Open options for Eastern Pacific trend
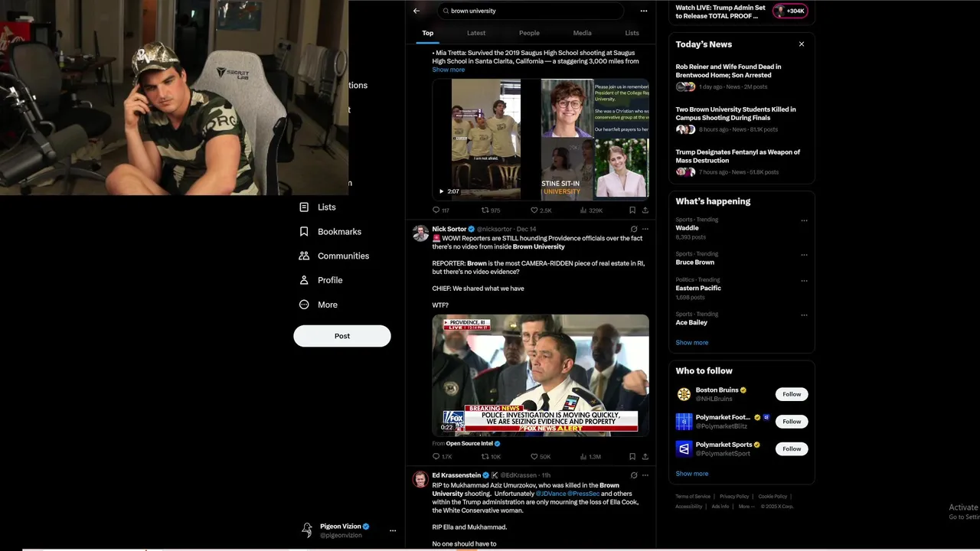Viewport: 980px width, 551px height. 804,281
